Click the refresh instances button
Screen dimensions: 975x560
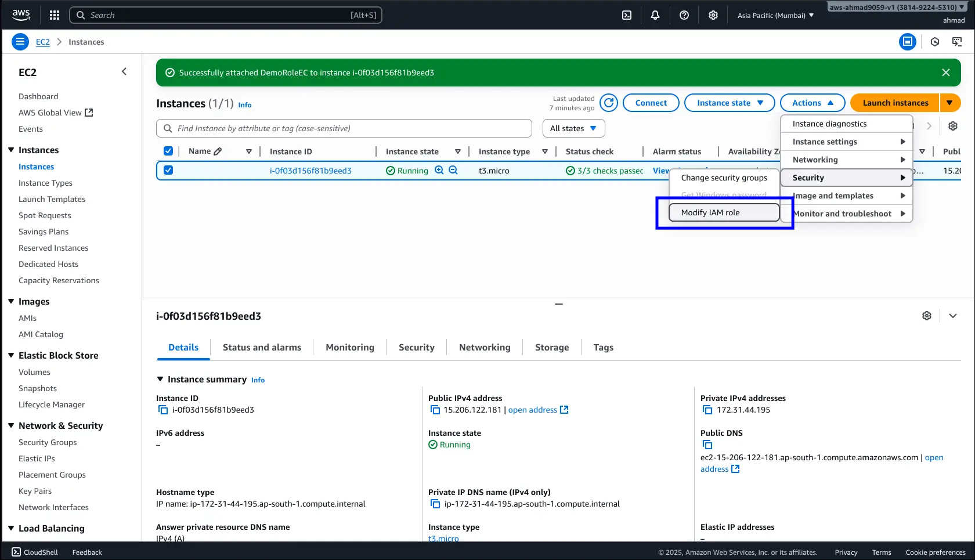tap(608, 103)
